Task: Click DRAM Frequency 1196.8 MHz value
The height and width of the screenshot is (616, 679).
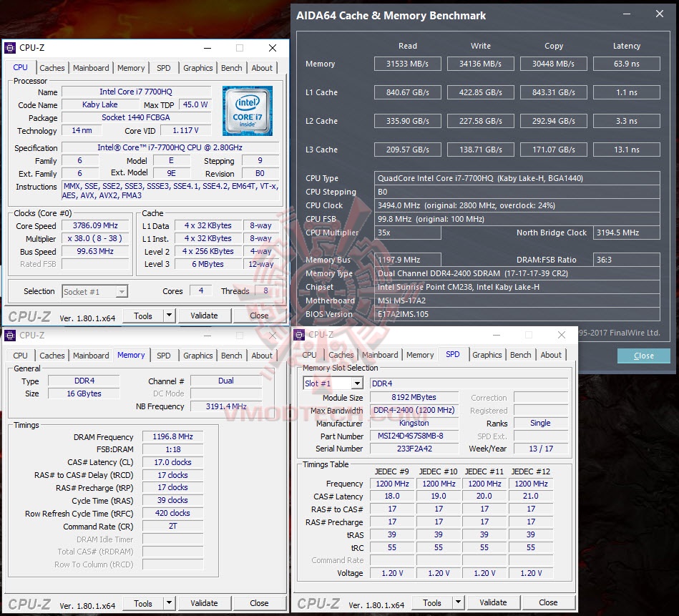Action: [172, 436]
